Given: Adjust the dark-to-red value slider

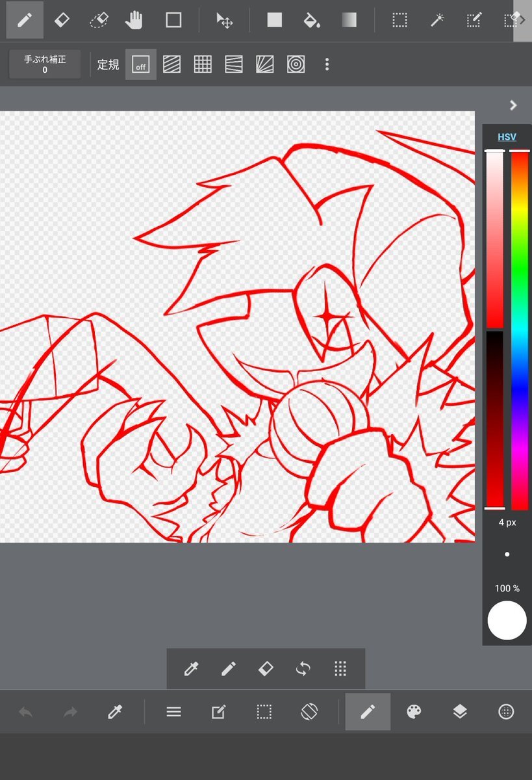Looking at the screenshot, I should [495, 420].
